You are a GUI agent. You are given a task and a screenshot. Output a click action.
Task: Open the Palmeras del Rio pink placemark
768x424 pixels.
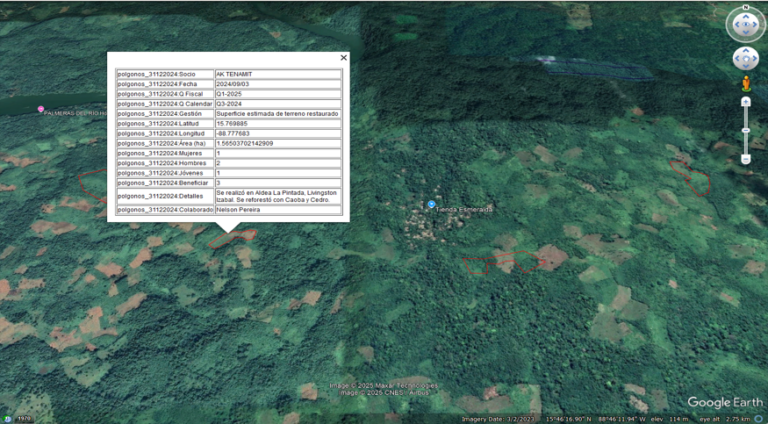click(x=41, y=109)
